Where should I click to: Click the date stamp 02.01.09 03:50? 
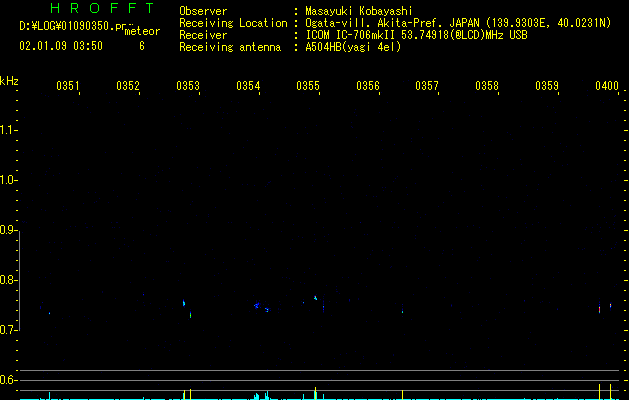pos(61,46)
